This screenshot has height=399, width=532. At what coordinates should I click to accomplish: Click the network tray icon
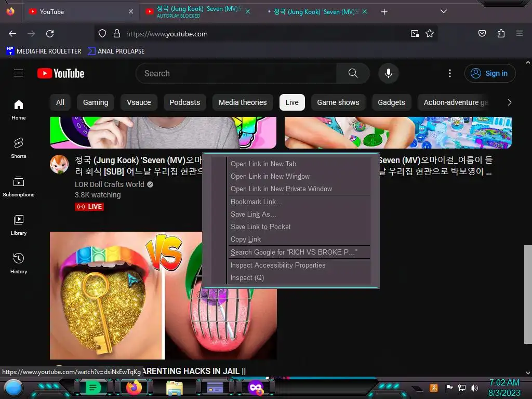point(462,388)
